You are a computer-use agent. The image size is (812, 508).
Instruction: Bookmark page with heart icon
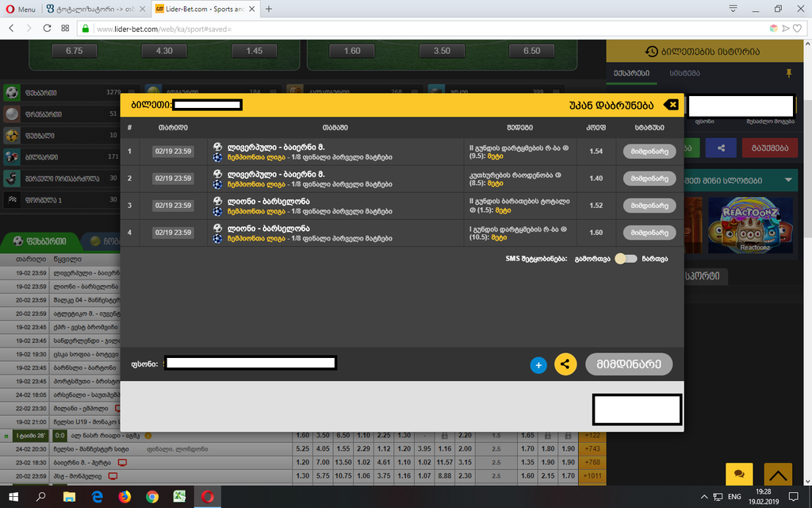pos(798,29)
